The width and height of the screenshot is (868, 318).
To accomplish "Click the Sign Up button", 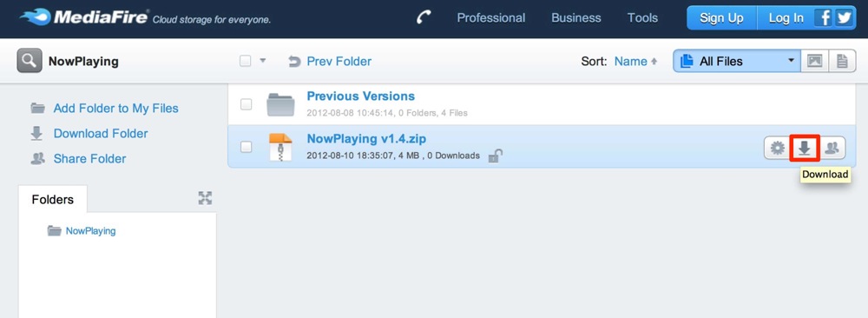I will [x=721, y=17].
